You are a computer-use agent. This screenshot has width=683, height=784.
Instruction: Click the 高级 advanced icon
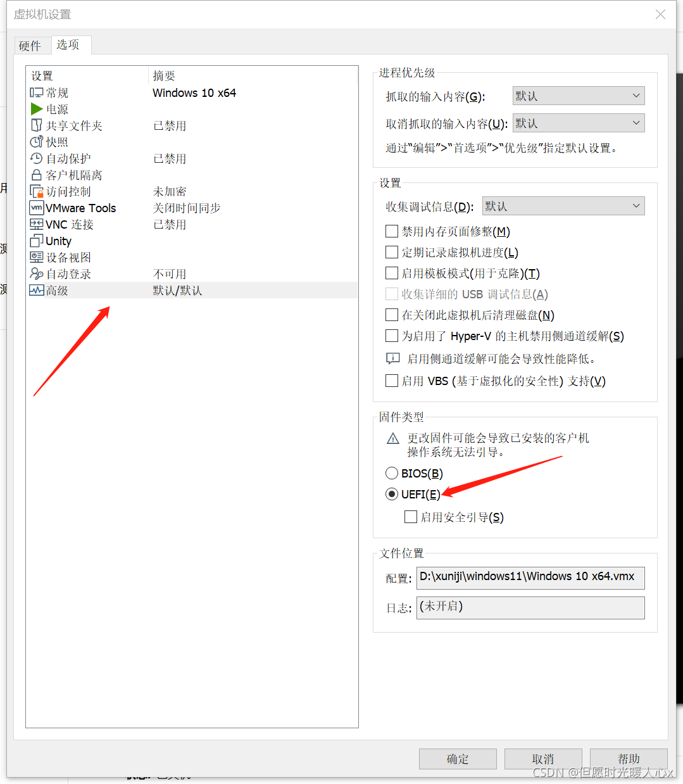(x=37, y=290)
